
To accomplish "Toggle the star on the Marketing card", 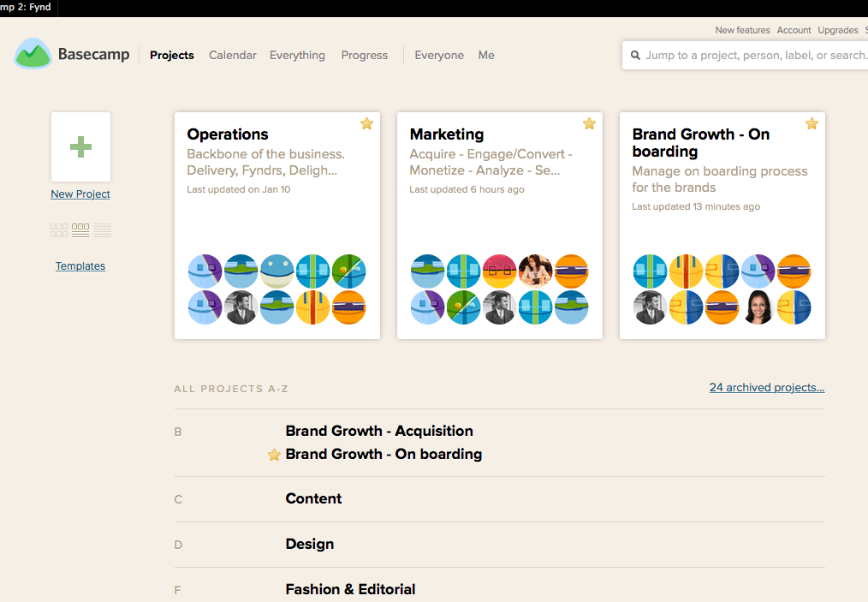I will pos(589,123).
